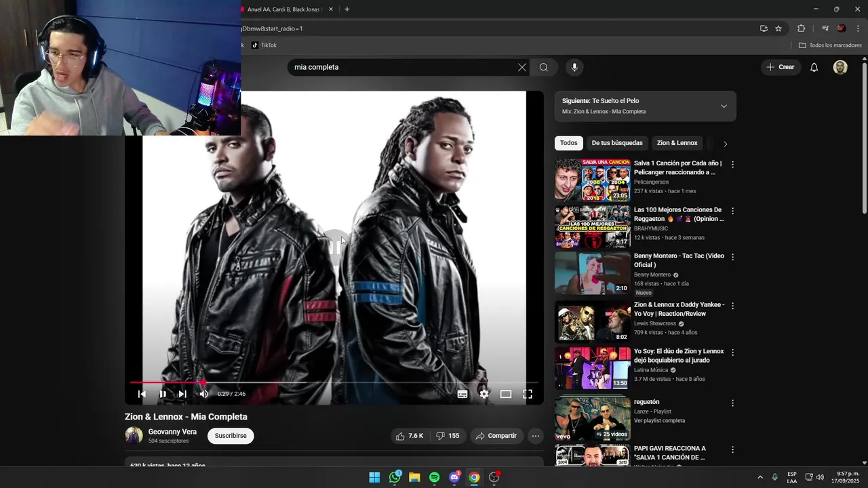Mute the video using the volume icon
Image resolution: width=868 pixels, height=488 pixels.
click(x=203, y=394)
